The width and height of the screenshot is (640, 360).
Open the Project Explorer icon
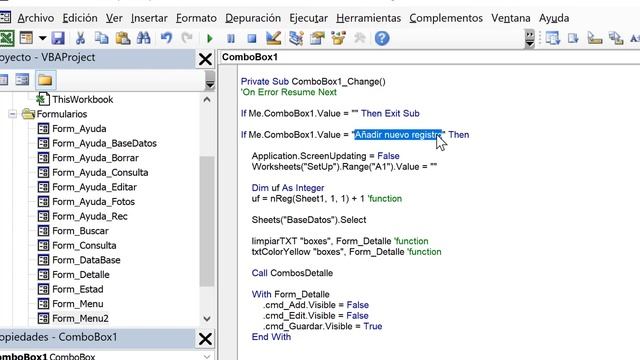pyautogui.click(x=296, y=38)
